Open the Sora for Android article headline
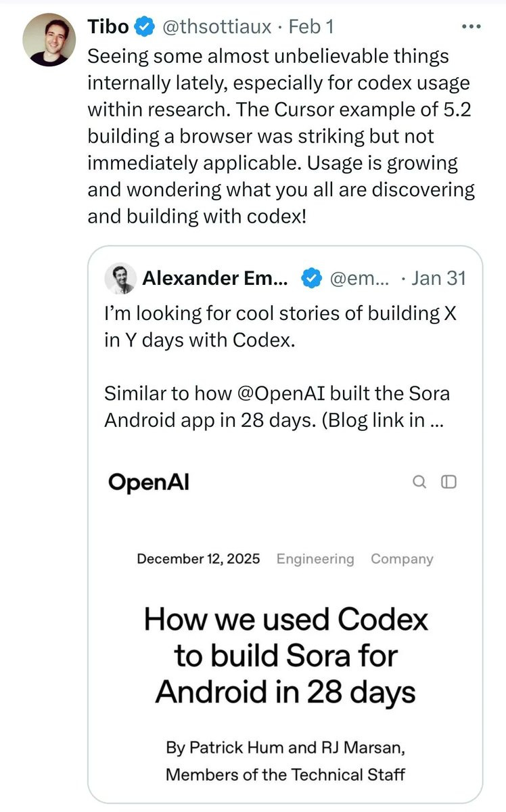Viewport: 506px width, 812px height. [285, 656]
